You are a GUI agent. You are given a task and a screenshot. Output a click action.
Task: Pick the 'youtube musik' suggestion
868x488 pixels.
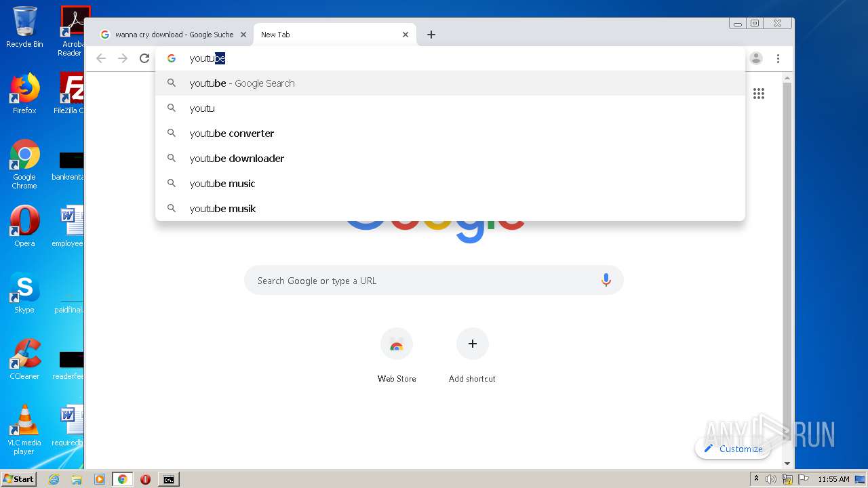click(x=450, y=209)
